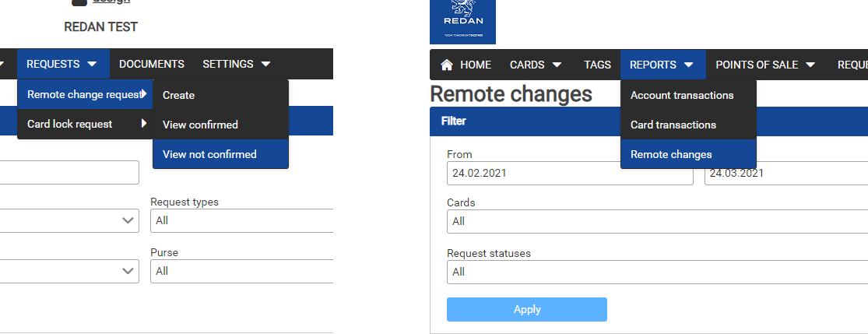868x334 pixels.
Task: Select Remote changes report
Action: click(671, 154)
